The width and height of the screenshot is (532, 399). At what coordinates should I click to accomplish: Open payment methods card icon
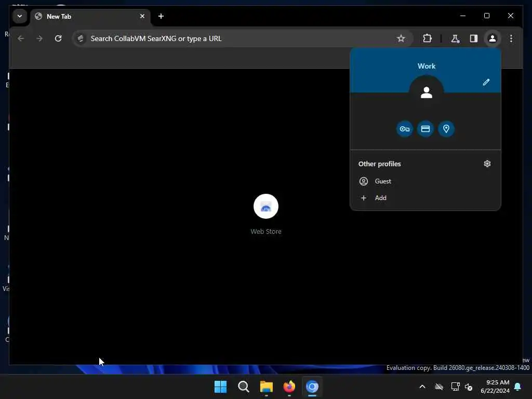click(425, 129)
